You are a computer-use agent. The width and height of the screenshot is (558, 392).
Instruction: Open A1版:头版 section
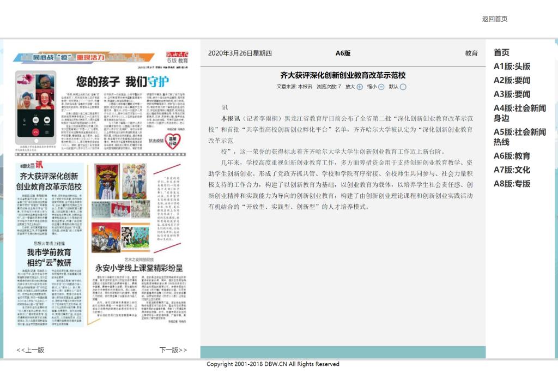tap(512, 67)
